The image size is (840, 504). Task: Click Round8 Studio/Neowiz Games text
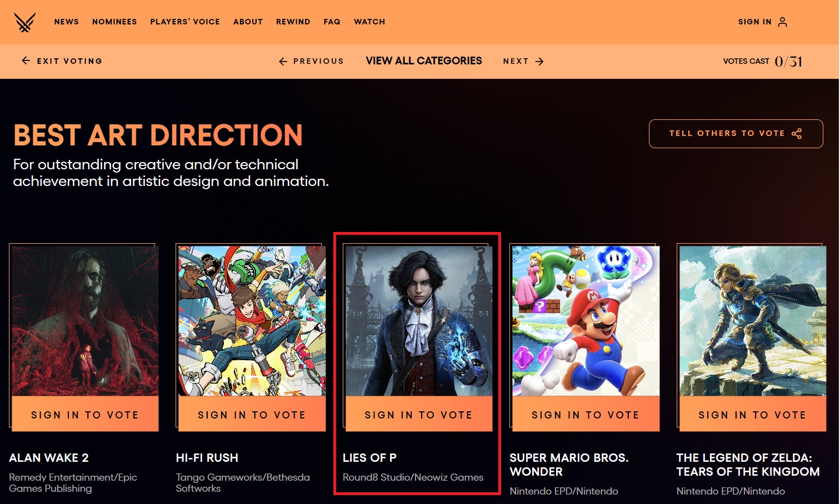413,477
